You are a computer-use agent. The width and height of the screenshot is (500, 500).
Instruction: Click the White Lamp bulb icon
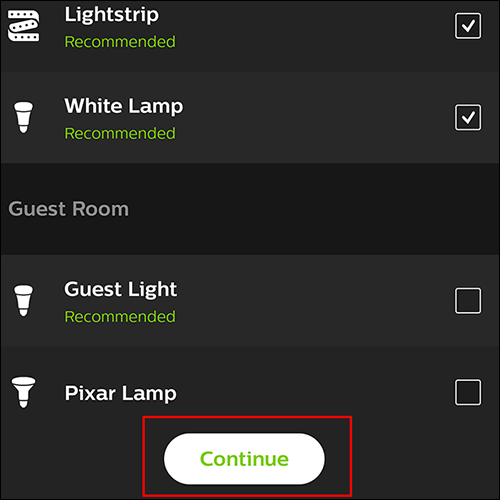pyautogui.click(x=23, y=117)
